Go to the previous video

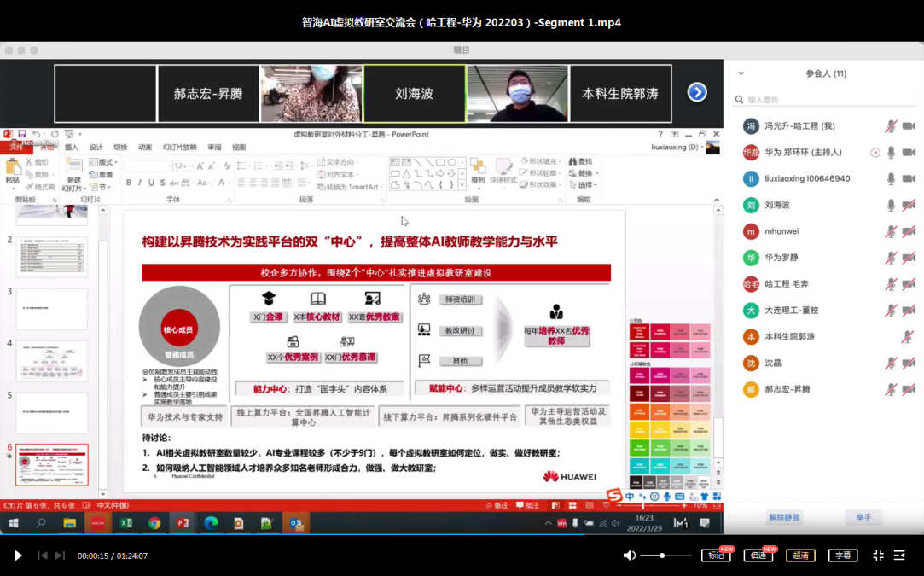(42, 556)
